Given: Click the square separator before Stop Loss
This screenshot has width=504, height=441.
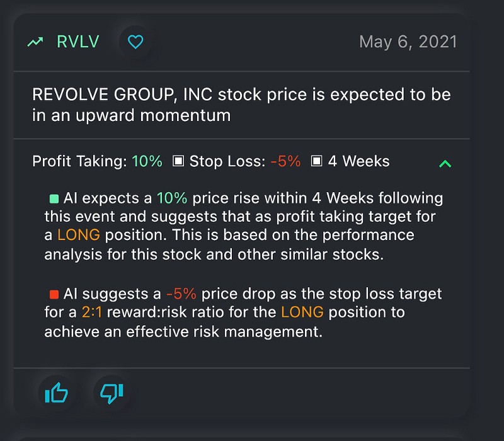Looking at the screenshot, I should point(178,161).
